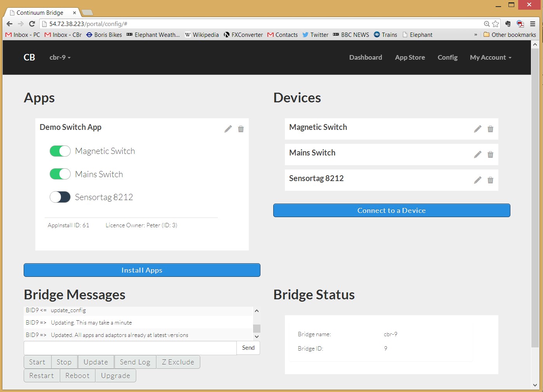Screen dimensions: 543x392
Task: Open the App Store nav item
Action: tap(410, 57)
